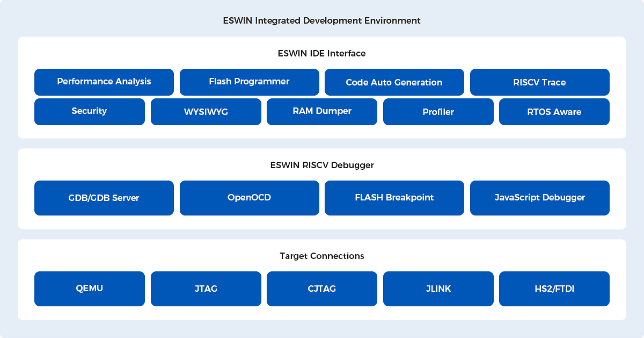Select the JavaScript Debugger block
The image size is (644, 338).
point(540,198)
